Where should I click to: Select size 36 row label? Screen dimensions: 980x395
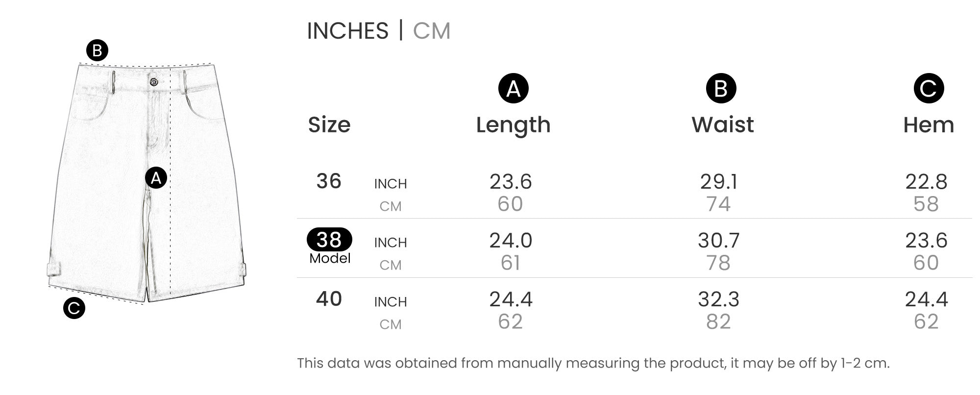pos(329,181)
